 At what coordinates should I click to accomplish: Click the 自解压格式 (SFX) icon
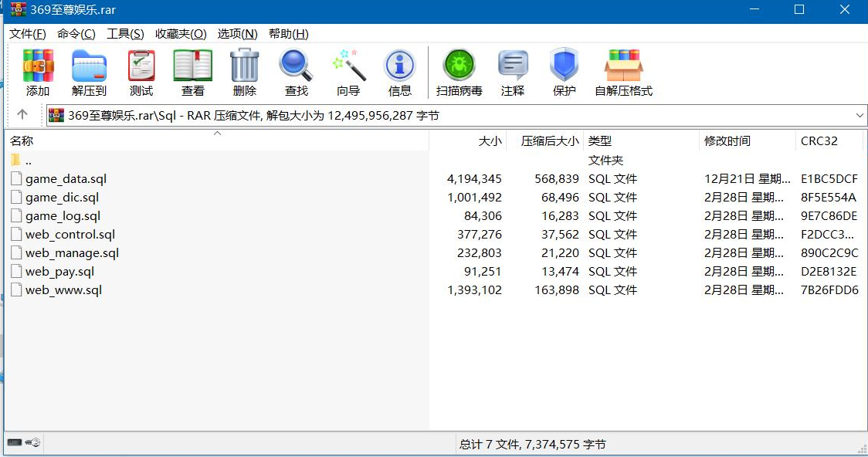[622, 69]
